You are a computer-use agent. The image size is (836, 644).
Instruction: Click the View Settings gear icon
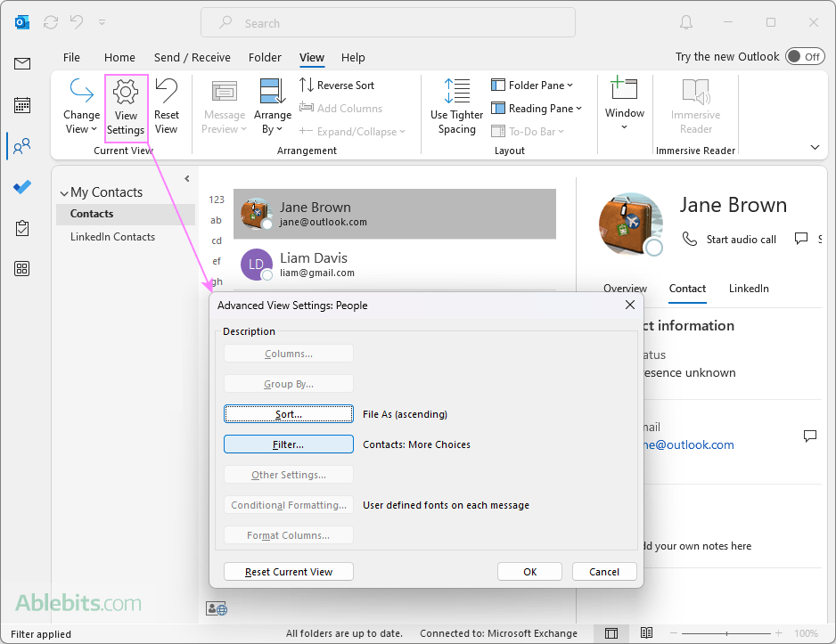[x=126, y=92]
